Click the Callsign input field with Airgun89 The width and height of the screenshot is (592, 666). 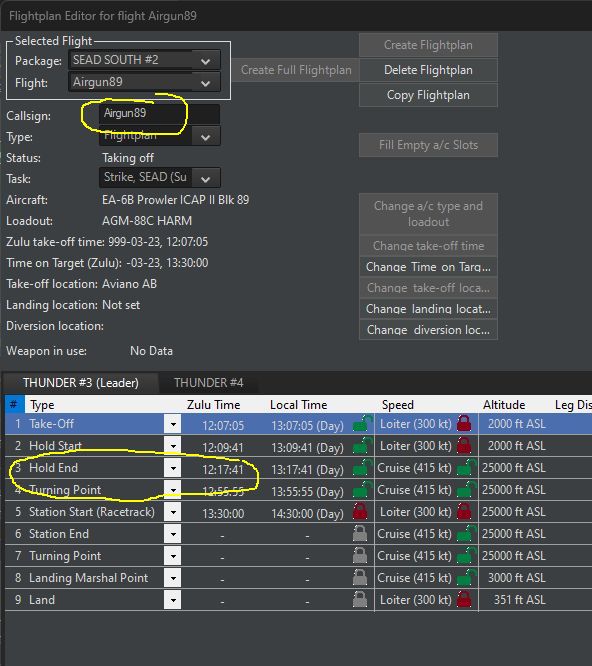(x=160, y=113)
